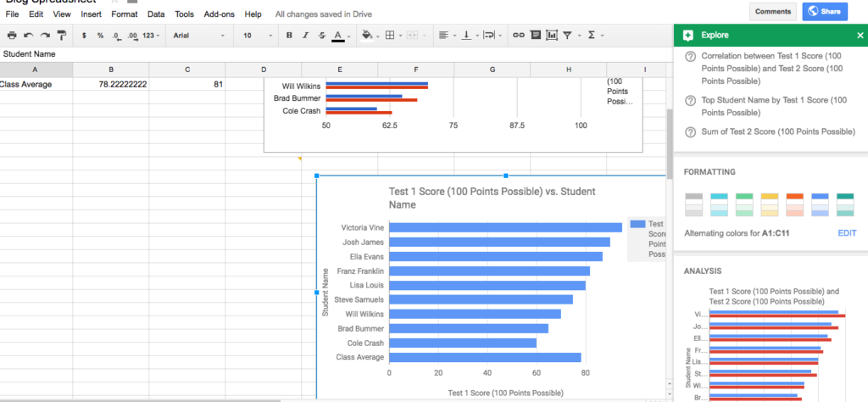Click 'All changes saved in Drive' status
The height and width of the screenshot is (402, 868).
(x=324, y=14)
